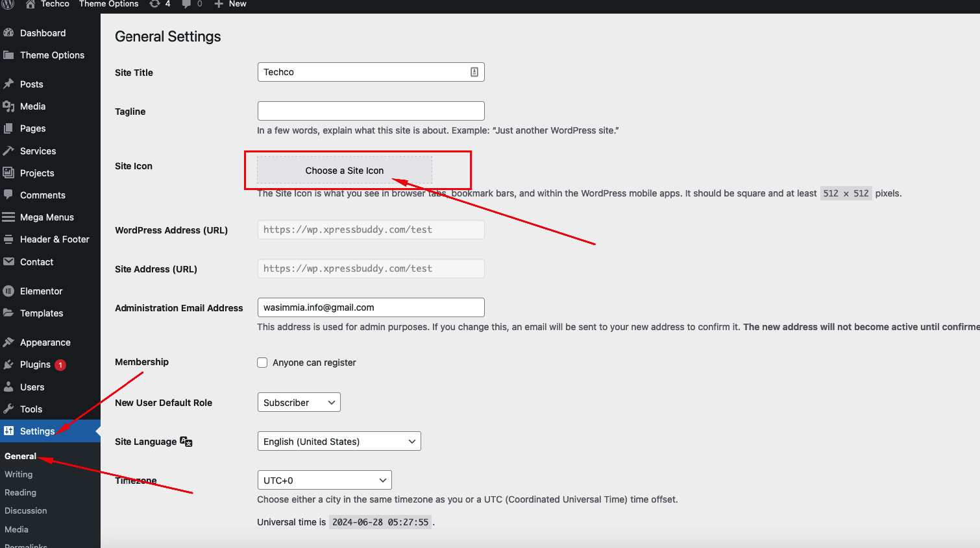Click the Site Title input field
This screenshot has height=548, width=980.
coord(363,72)
